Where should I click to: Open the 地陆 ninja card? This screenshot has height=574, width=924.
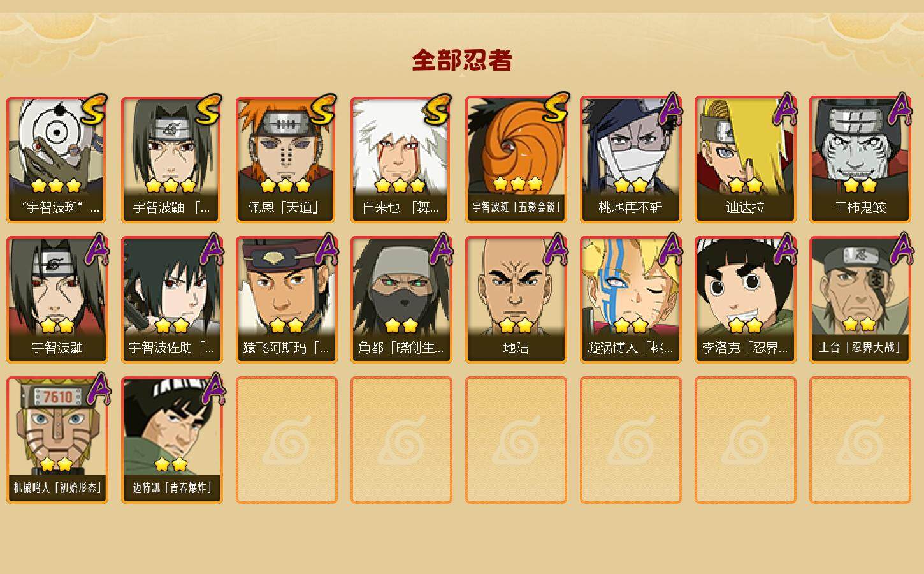[516, 300]
